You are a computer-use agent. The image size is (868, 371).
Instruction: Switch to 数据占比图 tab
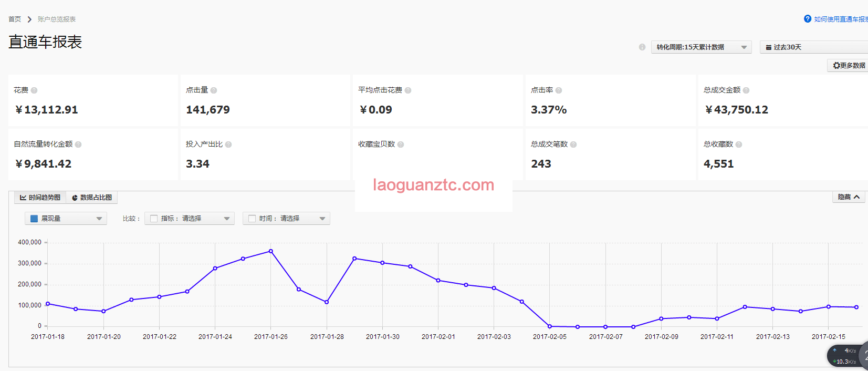tap(92, 198)
